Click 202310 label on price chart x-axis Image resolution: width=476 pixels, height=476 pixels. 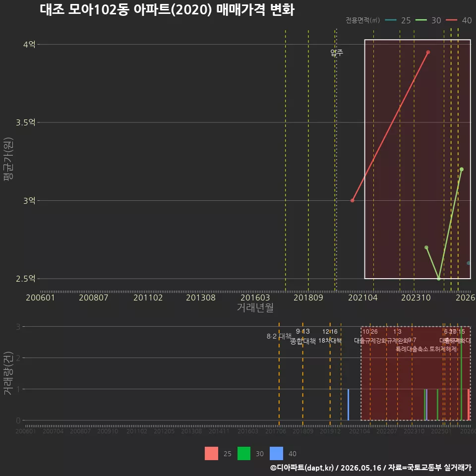pos(416,297)
